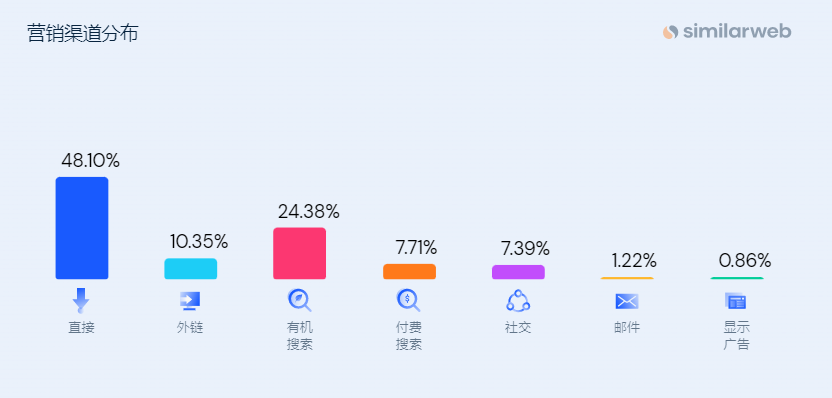This screenshot has height=398, width=832.
Task: Click the organic search compass magnifier icon
Action: point(299,300)
